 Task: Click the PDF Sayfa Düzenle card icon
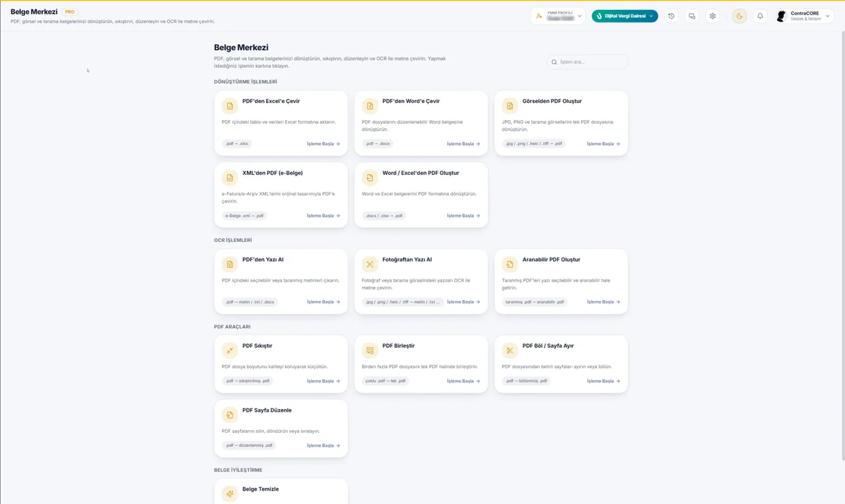[x=230, y=415]
